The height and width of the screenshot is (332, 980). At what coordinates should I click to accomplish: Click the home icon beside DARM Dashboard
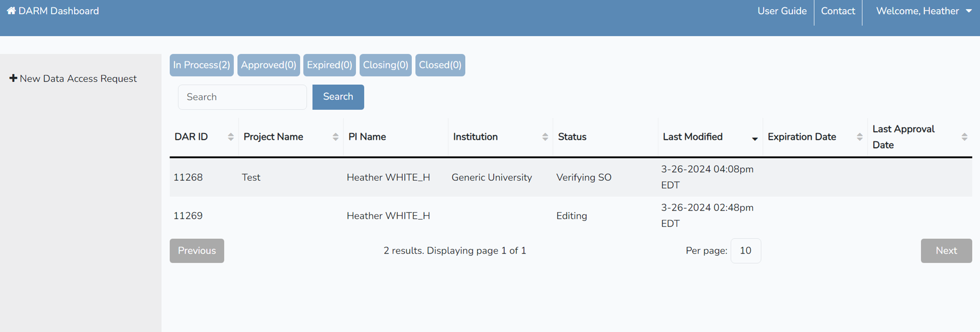coord(11,11)
